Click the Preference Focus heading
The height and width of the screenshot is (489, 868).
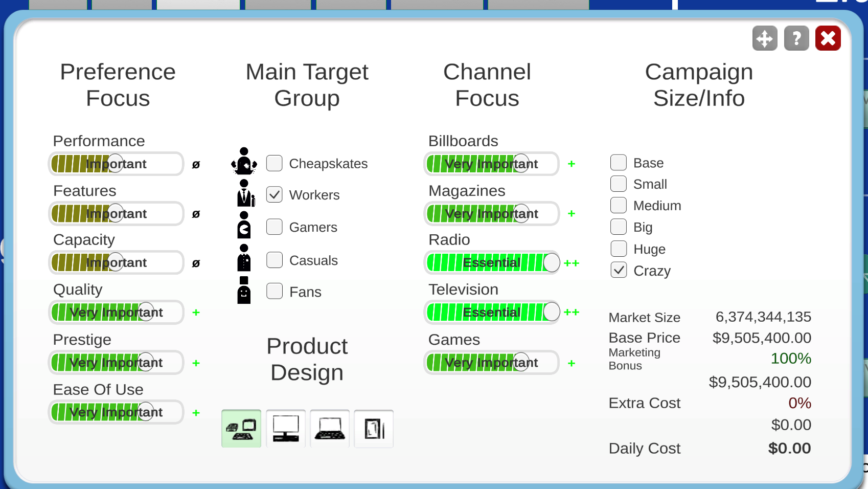click(118, 85)
